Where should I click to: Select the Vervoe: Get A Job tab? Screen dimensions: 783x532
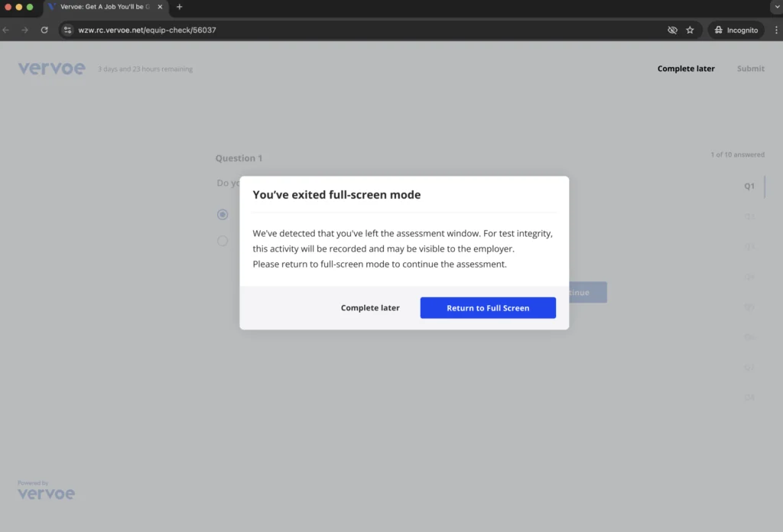[103, 7]
